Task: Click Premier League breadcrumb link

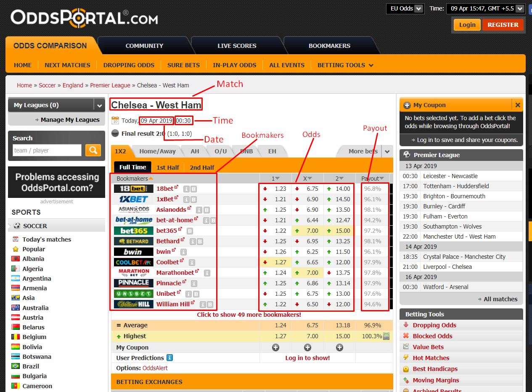Action: point(110,85)
